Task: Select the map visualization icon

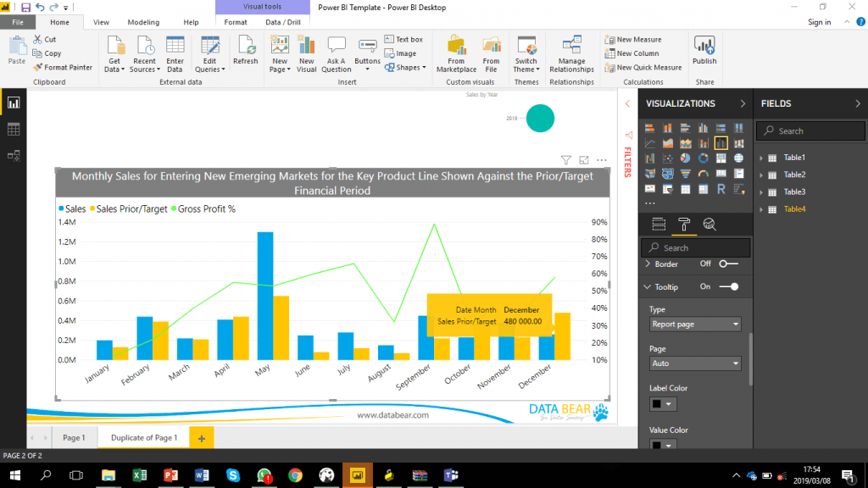Action: [739, 158]
